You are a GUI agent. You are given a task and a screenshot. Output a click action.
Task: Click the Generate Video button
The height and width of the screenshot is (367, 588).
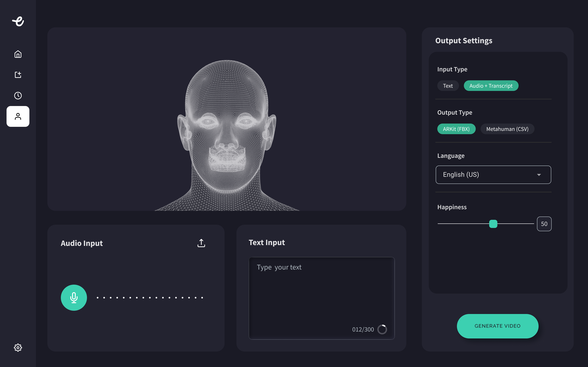[497, 326]
